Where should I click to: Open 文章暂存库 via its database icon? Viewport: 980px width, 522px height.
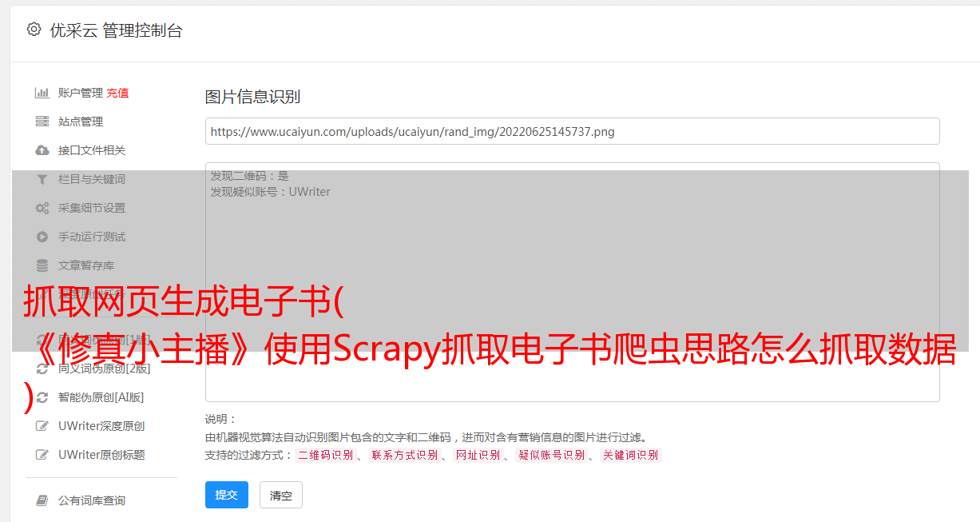[x=42, y=265]
